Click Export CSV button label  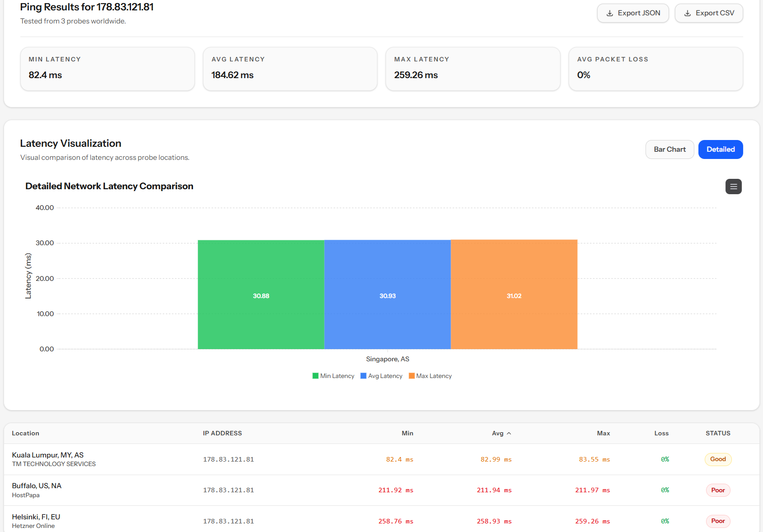715,13
